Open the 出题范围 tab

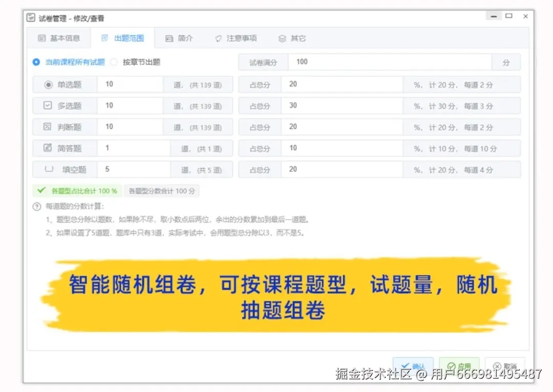tap(122, 38)
